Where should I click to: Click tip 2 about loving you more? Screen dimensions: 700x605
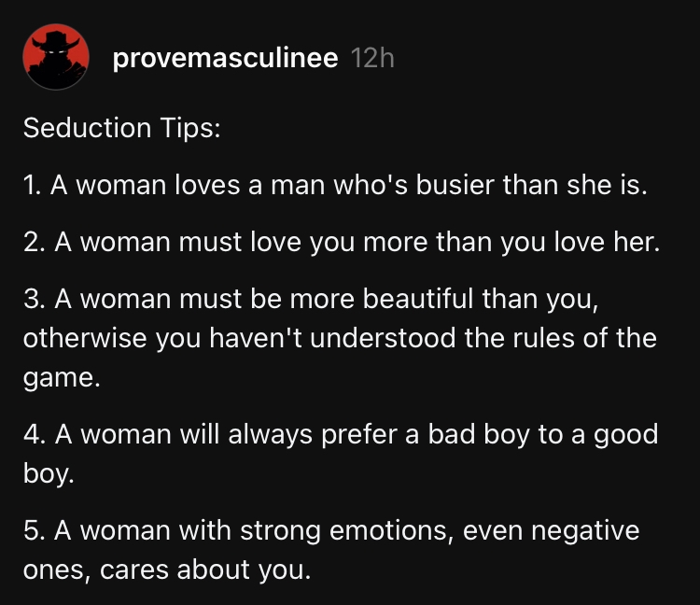(342, 242)
